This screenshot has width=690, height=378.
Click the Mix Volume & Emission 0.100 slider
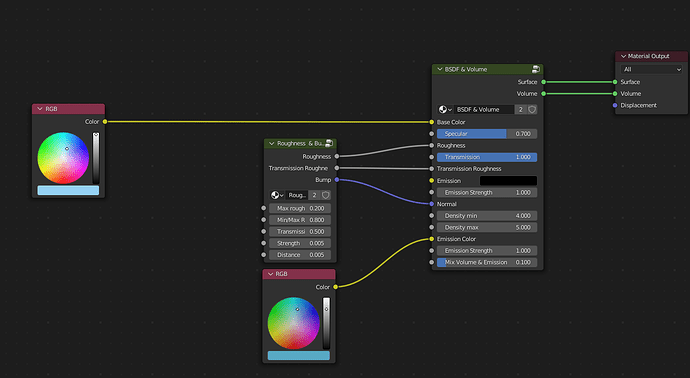pos(487,262)
